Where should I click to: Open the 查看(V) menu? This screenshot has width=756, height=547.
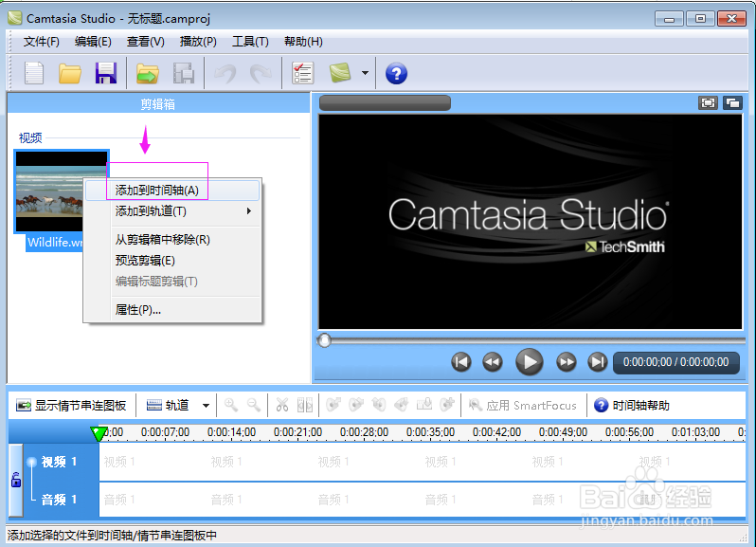(x=146, y=42)
